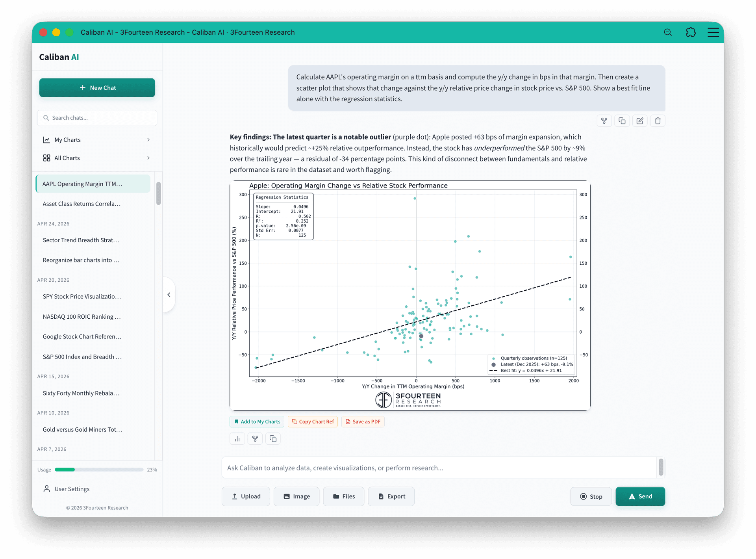
Task: Click the All Charts grid icon
Action: 46,158
